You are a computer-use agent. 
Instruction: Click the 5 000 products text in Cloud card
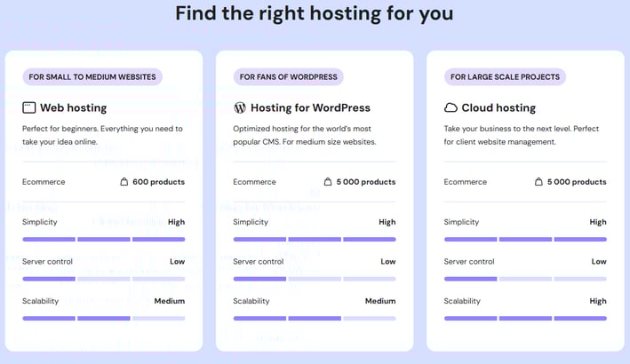point(577,182)
